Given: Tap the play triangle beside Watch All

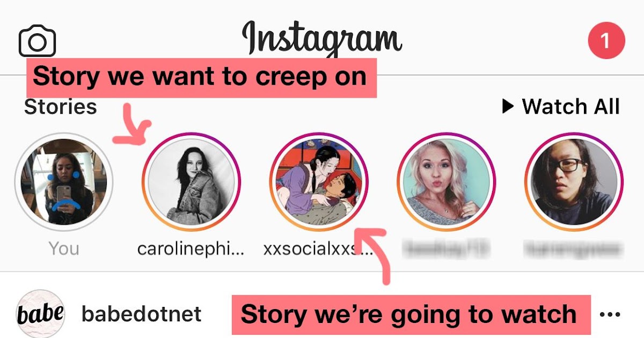Looking at the screenshot, I should coord(508,106).
